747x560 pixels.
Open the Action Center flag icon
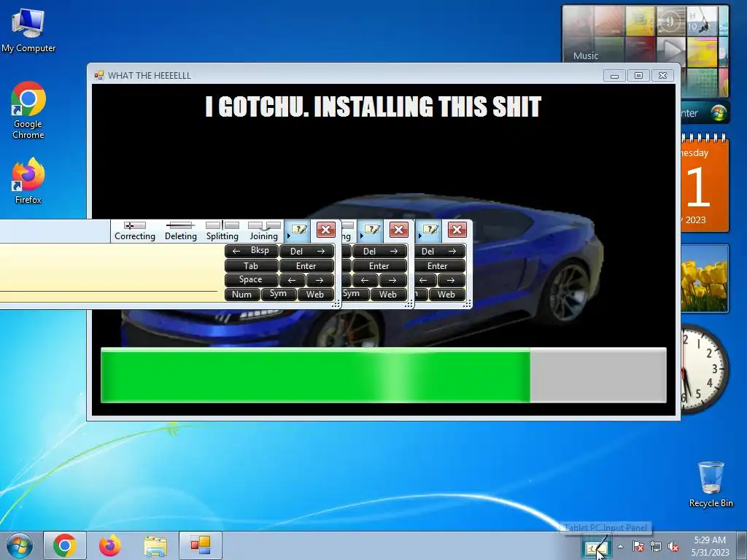click(x=638, y=547)
